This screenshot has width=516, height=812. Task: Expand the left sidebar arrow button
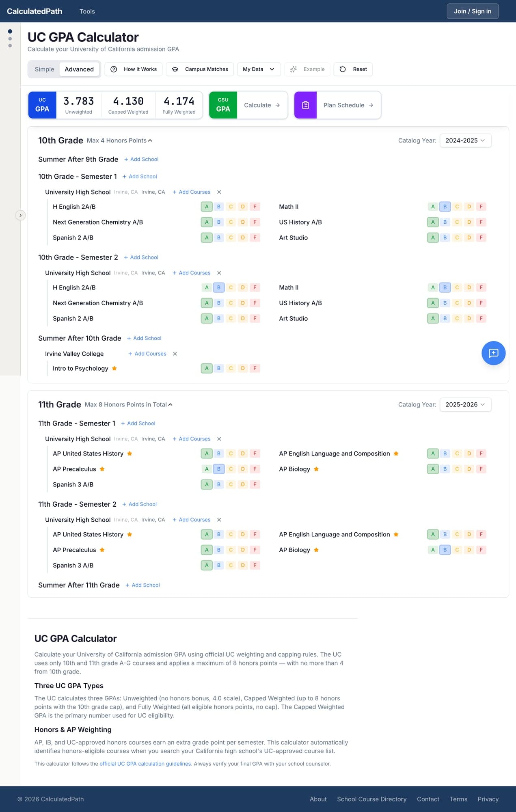pyautogui.click(x=20, y=215)
